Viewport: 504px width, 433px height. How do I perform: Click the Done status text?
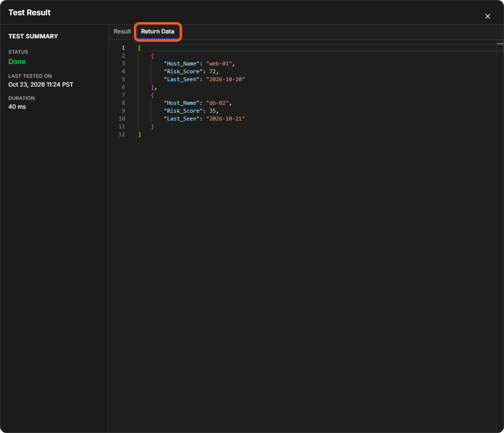(17, 62)
